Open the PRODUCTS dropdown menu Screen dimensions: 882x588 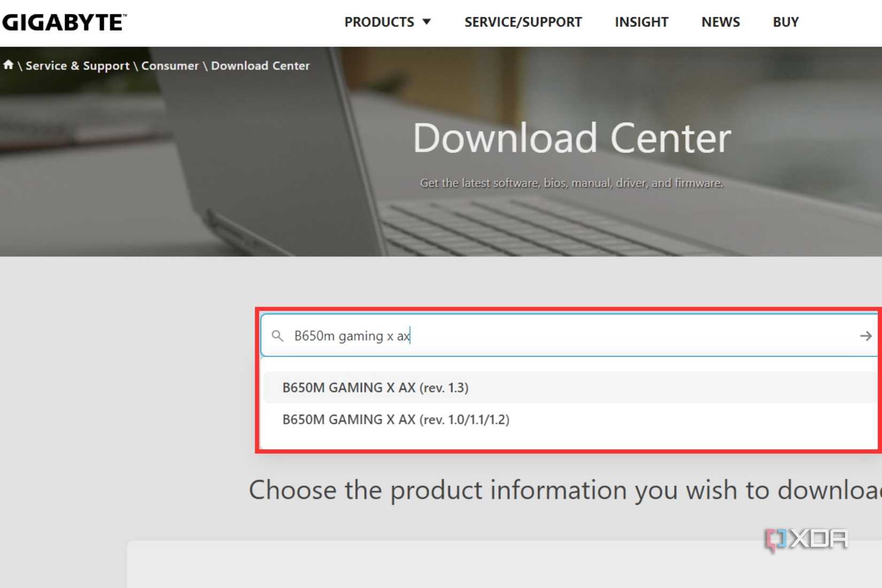point(388,22)
